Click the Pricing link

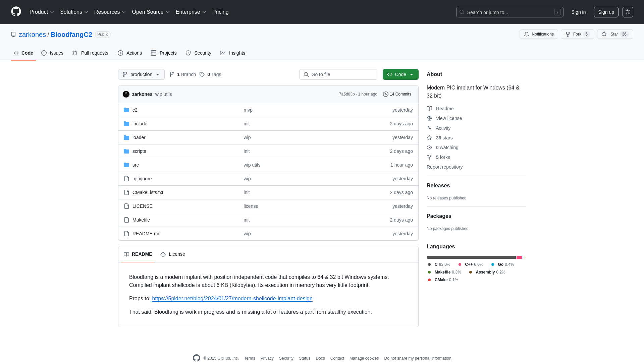pyautogui.click(x=220, y=12)
